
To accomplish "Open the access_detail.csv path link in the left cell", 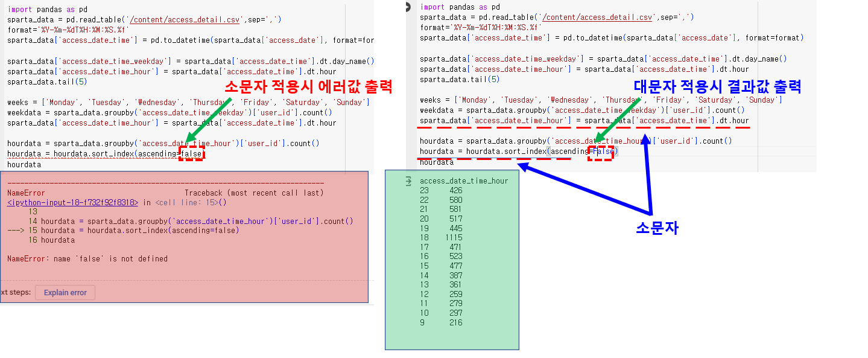I will pyautogui.click(x=185, y=20).
